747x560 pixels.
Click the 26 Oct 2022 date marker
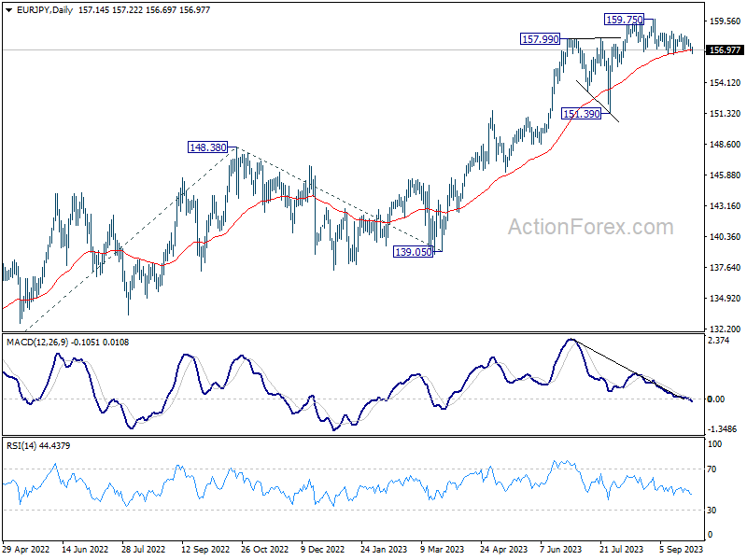tap(264, 549)
